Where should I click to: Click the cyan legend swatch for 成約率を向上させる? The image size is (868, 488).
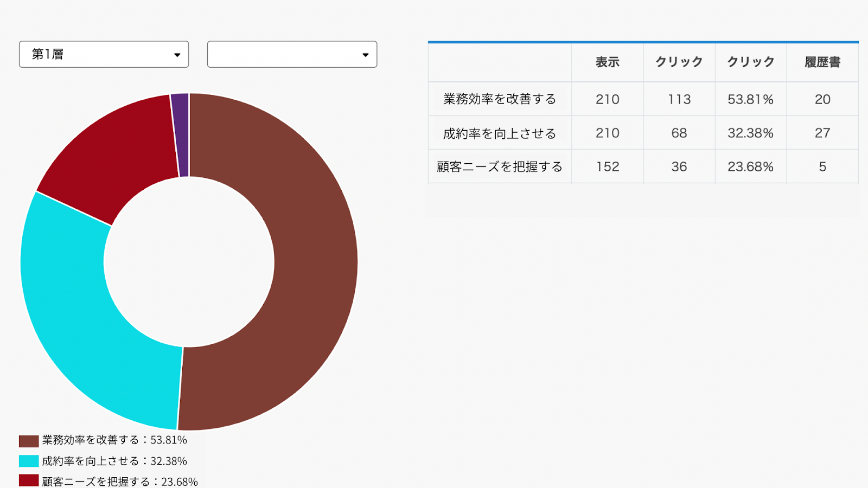(x=29, y=461)
